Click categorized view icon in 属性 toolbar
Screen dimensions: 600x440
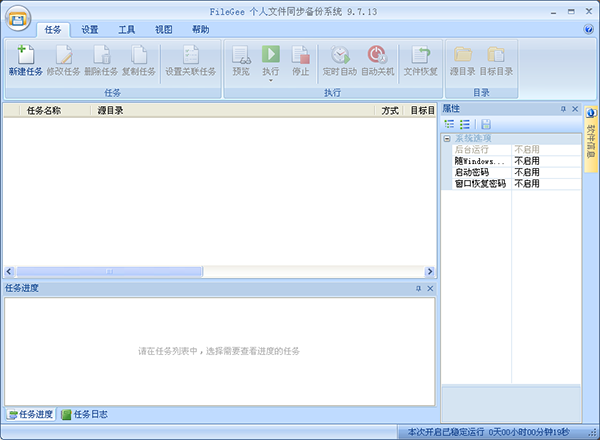coord(449,124)
